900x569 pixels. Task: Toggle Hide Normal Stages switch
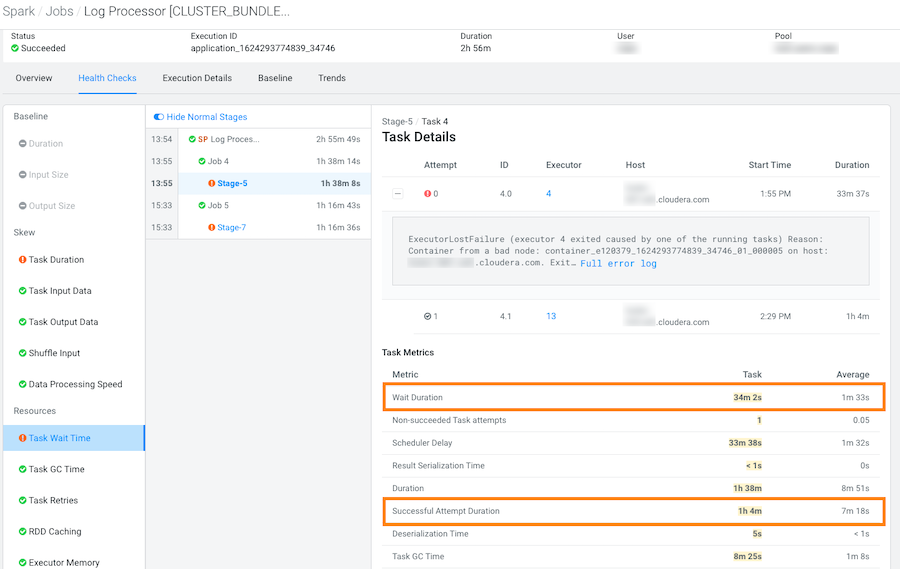coord(158,117)
